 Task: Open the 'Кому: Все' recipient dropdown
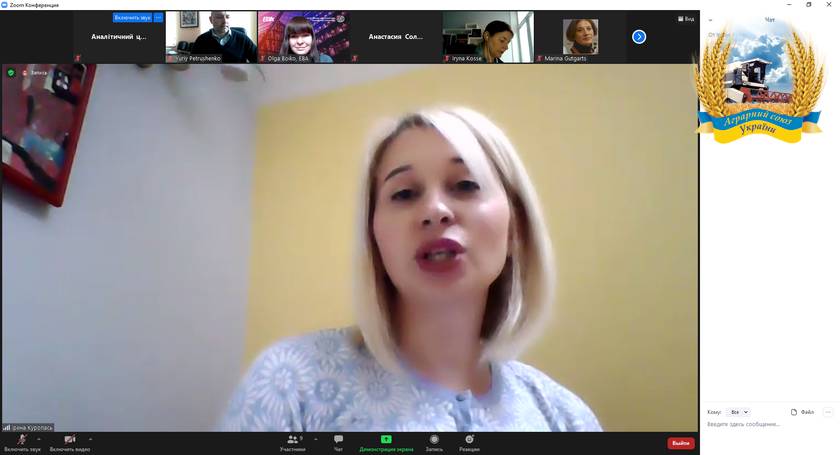click(x=739, y=412)
